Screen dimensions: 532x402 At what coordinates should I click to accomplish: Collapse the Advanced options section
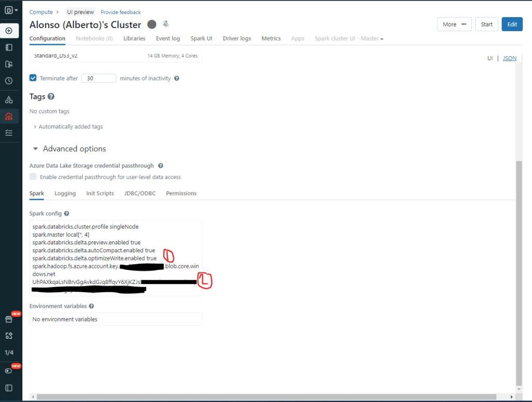pyautogui.click(x=35, y=149)
